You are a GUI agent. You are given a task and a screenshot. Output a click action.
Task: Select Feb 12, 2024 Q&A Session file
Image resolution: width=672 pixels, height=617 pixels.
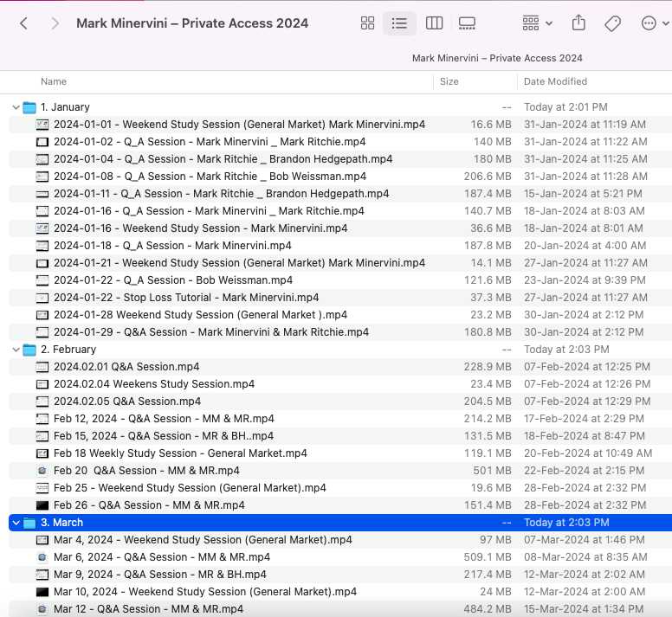pyautogui.click(x=164, y=419)
